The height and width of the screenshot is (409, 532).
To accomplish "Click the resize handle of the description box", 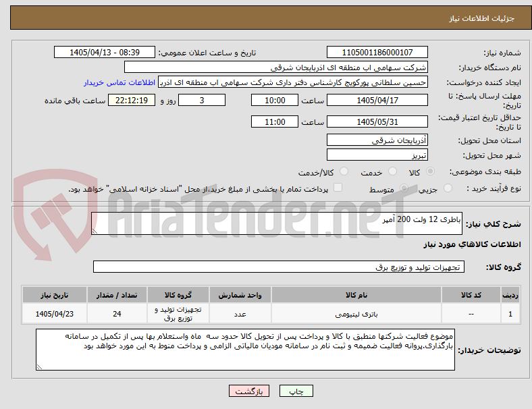I will point(95,231).
